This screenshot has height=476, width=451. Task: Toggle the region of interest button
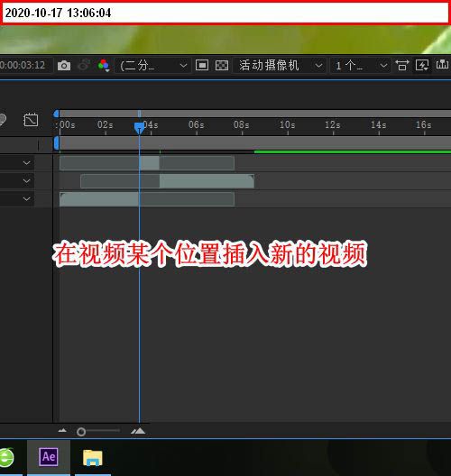click(202, 65)
